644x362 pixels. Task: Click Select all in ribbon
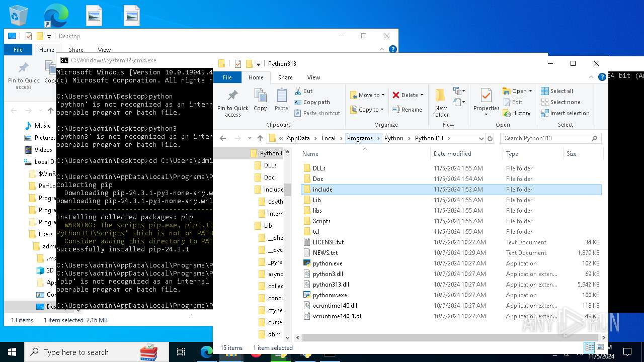tap(557, 91)
